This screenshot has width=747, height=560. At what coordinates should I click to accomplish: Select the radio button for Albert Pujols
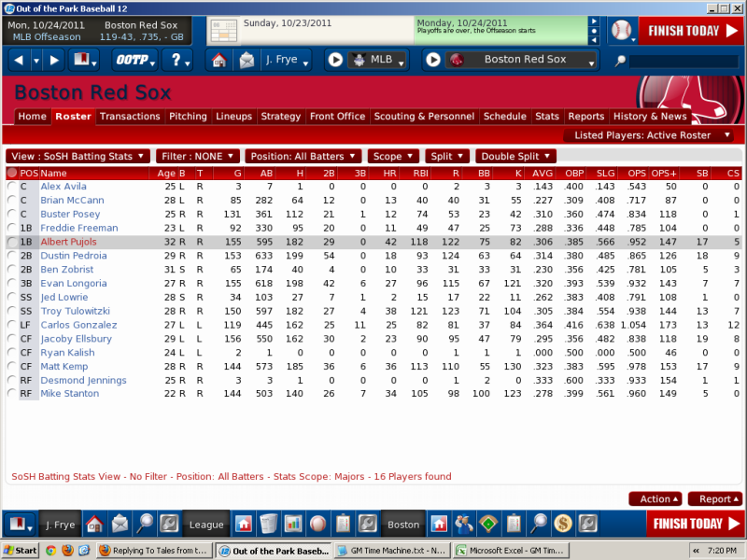click(x=11, y=242)
